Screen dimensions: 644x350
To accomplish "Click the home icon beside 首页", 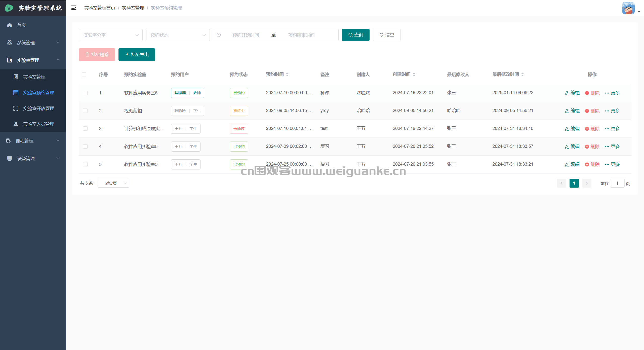I will 10,25.
